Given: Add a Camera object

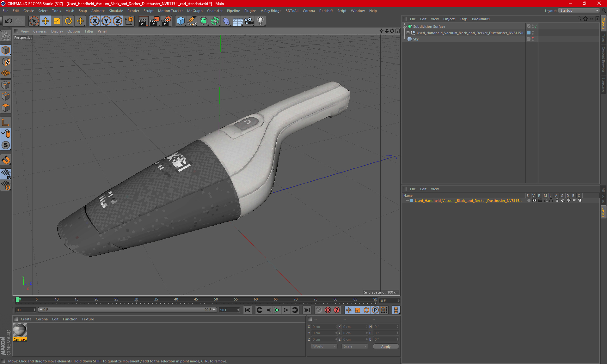Looking at the screenshot, I should tap(249, 21).
